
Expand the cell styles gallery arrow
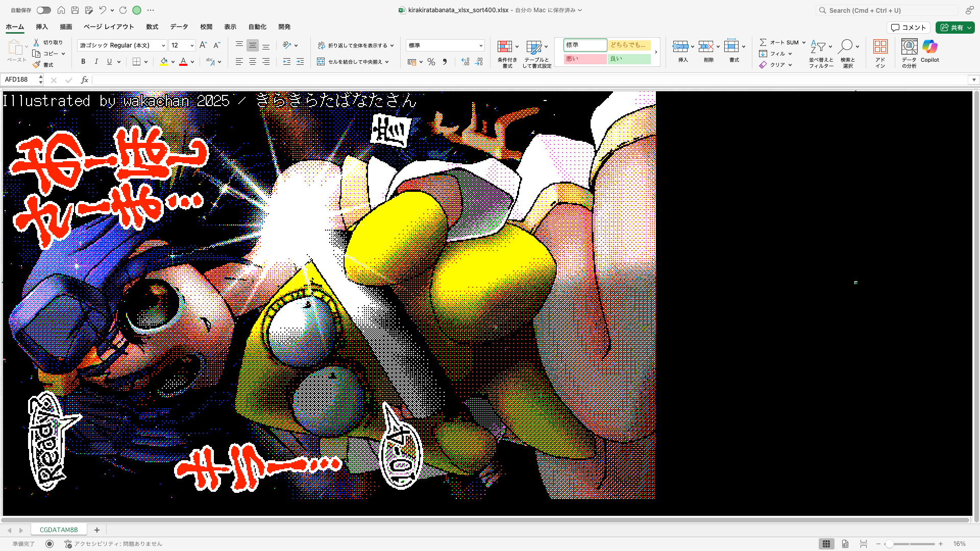[x=656, y=52]
